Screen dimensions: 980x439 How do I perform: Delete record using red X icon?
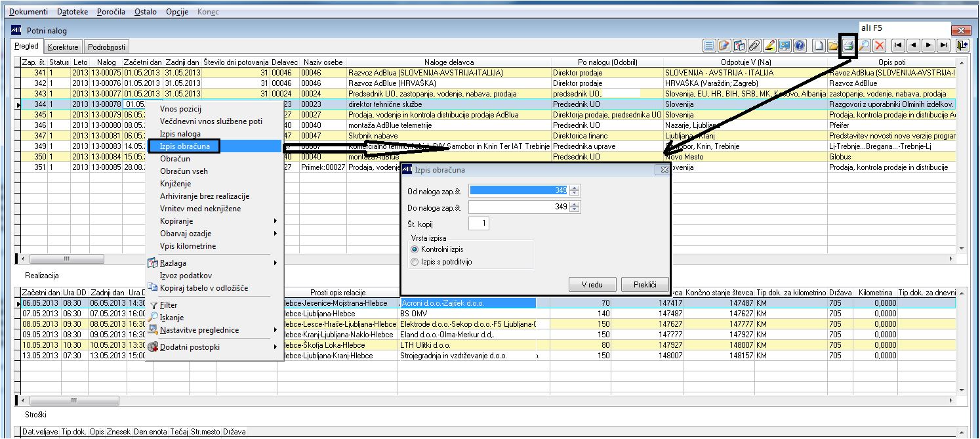pos(880,46)
